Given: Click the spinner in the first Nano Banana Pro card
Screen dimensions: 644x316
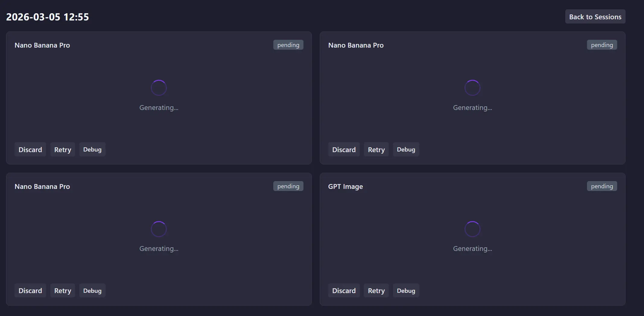Looking at the screenshot, I should pyautogui.click(x=159, y=88).
